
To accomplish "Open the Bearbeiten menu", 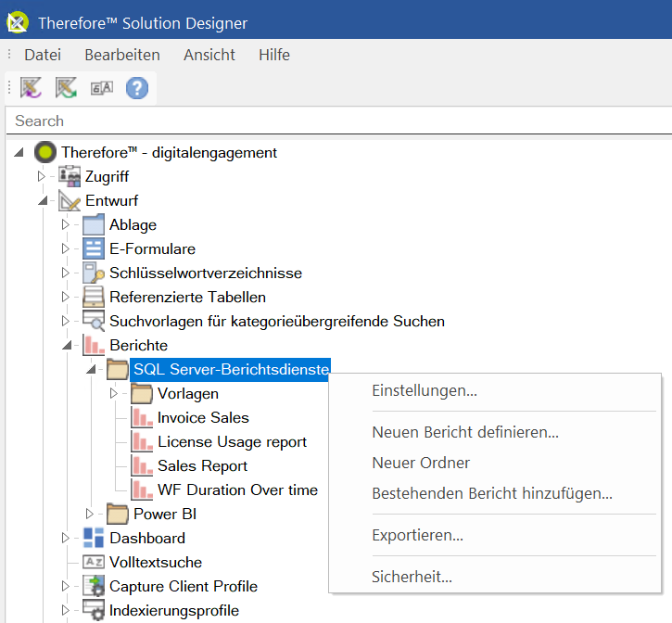I will coord(122,55).
